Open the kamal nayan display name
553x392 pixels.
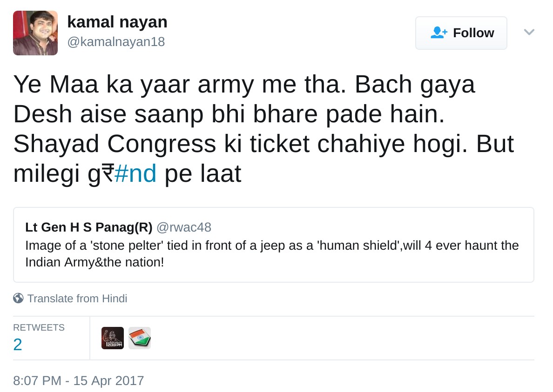point(117,22)
